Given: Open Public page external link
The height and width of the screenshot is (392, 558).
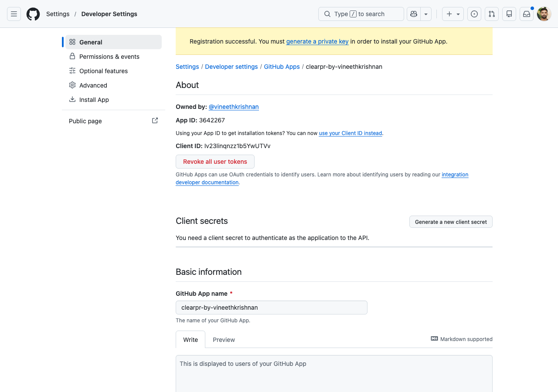Looking at the screenshot, I should click(x=113, y=121).
